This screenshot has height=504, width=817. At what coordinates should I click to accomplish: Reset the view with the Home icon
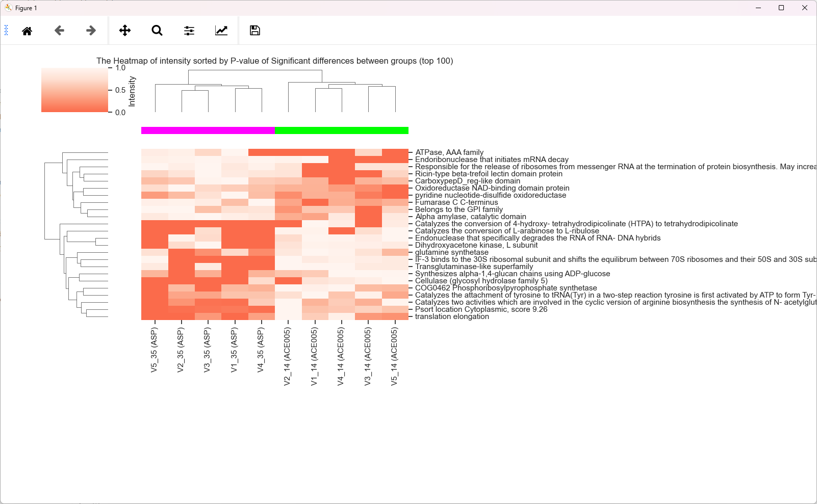tap(27, 31)
